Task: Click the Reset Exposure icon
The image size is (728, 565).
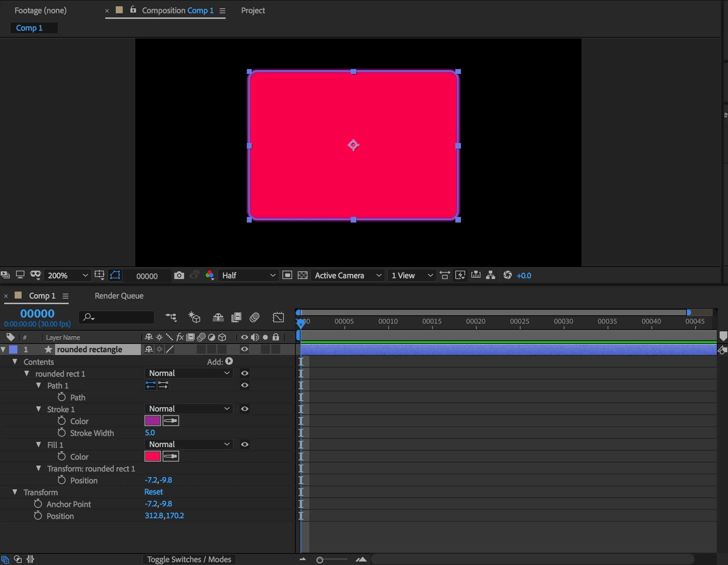Action: tap(507, 276)
